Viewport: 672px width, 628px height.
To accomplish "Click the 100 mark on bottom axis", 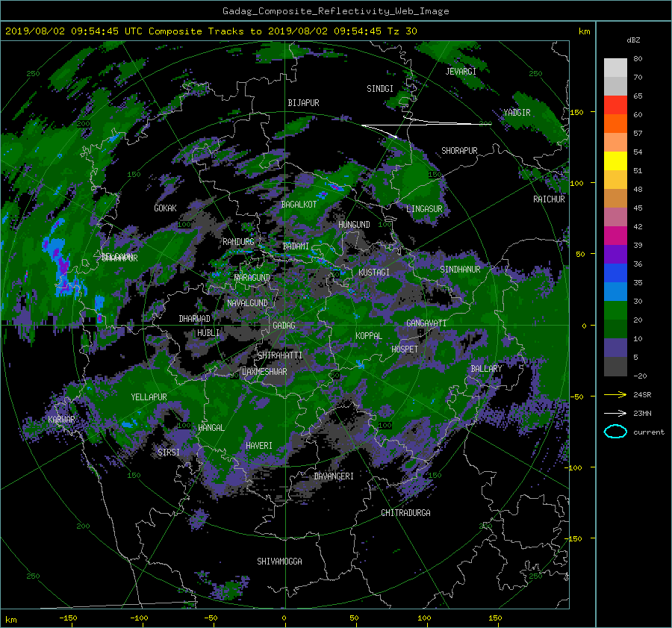I will pyautogui.click(x=424, y=618).
